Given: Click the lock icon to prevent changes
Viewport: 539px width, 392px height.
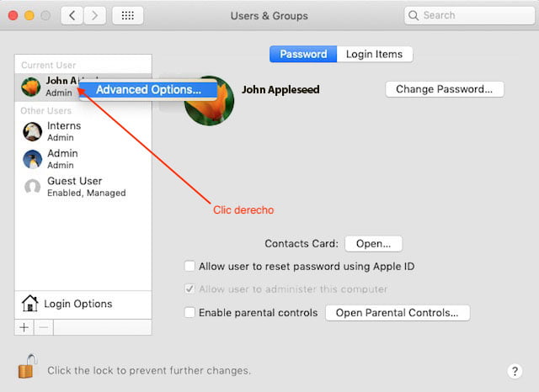Looking at the screenshot, I should pyautogui.click(x=28, y=367).
